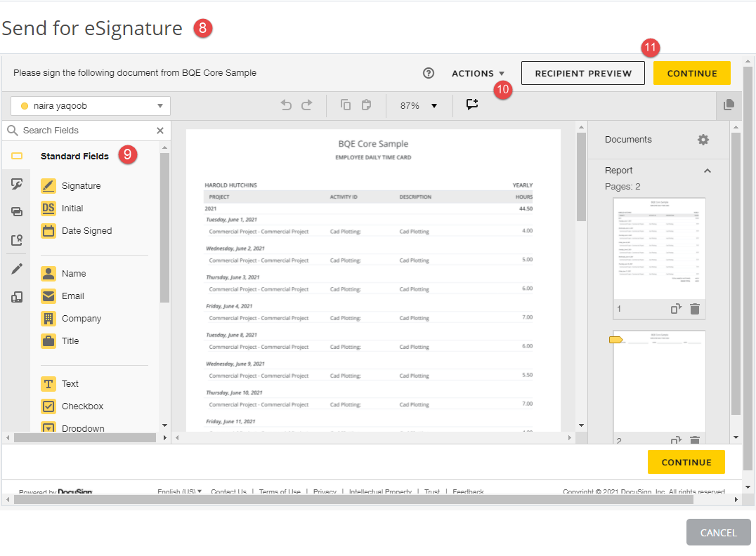This screenshot has height=556, width=756.
Task: Click the paste clipboard icon
Action: [x=366, y=105]
